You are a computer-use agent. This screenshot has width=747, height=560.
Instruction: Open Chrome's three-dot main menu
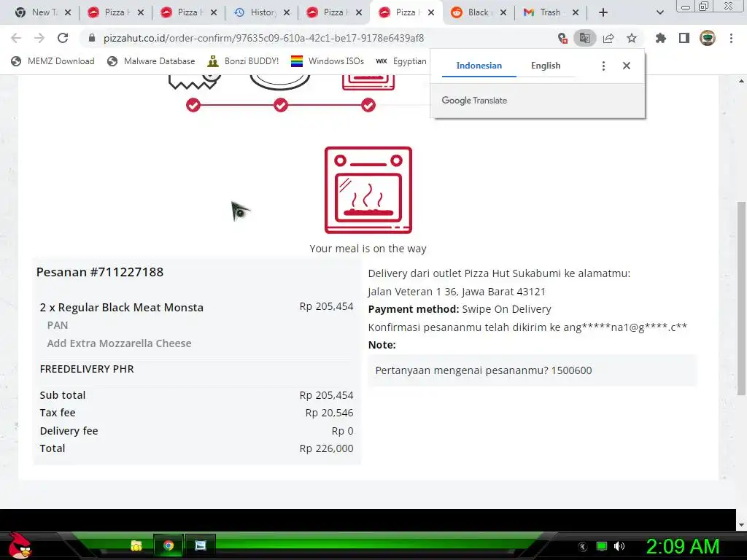click(x=731, y=38)
